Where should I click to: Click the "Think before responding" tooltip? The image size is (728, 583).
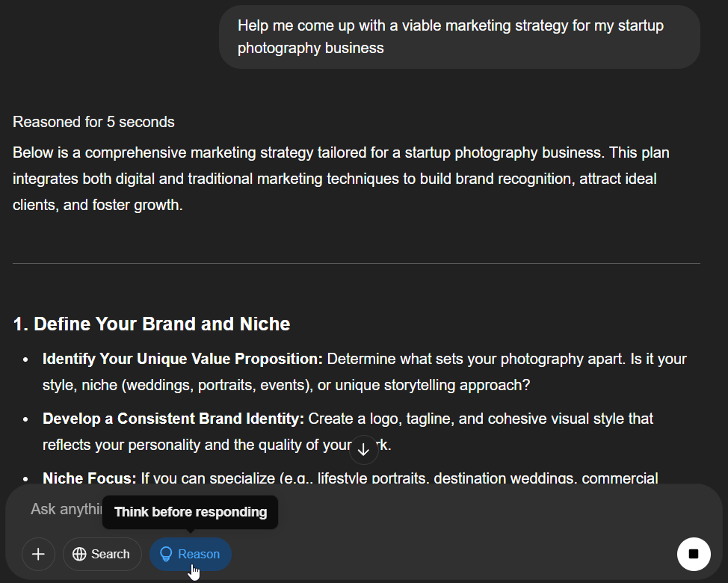click(190, 512)
